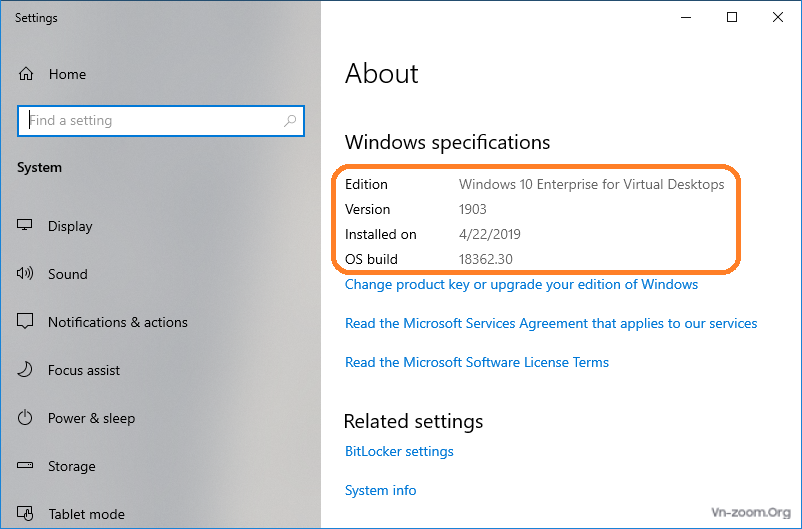Click the Focus assist moon icon
Screen dimensions: 802x529
pyautogui.click(x=25, y=369)
